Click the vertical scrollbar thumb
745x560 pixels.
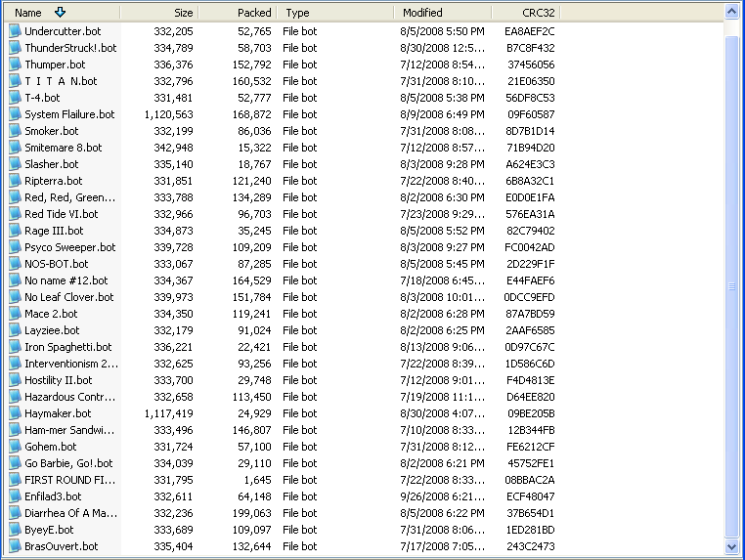(x=731, y=286)
